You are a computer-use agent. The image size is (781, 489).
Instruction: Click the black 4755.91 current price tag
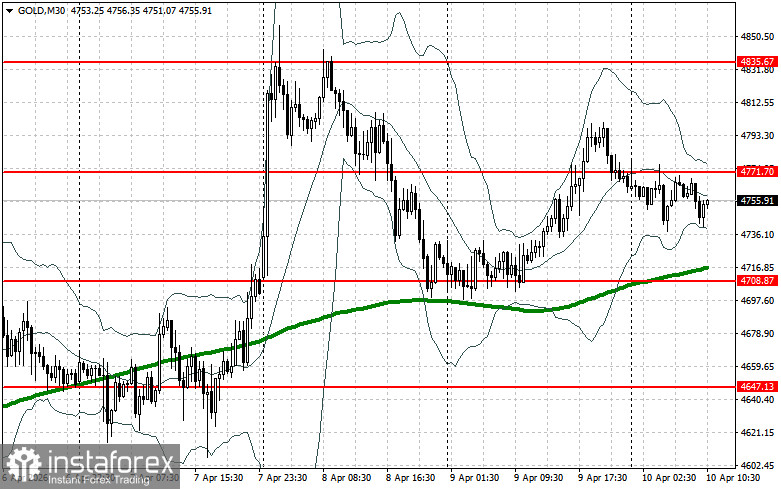pos(757,201)
